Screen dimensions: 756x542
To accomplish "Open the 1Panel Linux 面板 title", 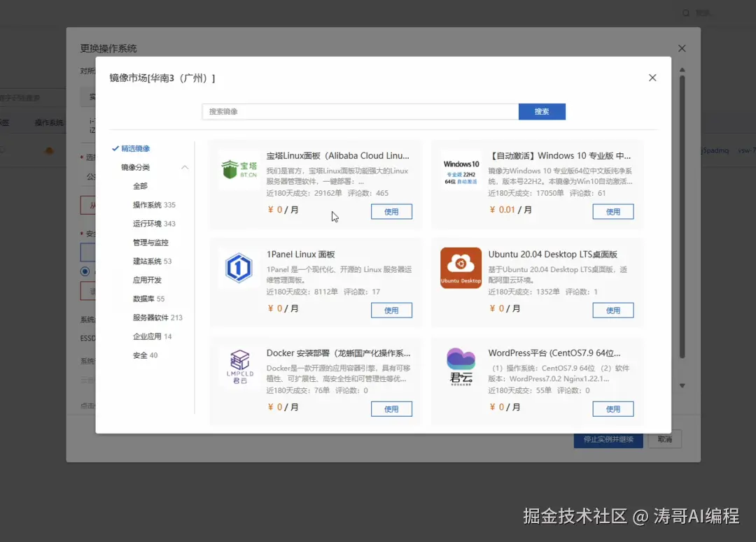I will point(301,255).
